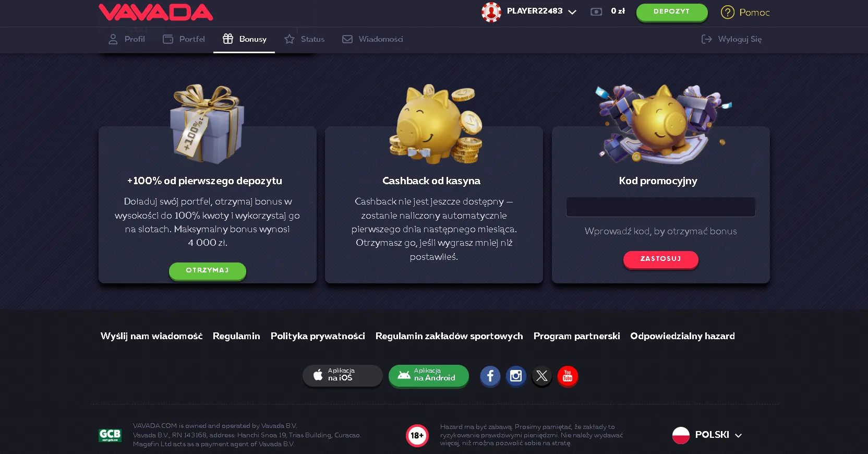Open the POLSKI language selector

[x=707, y=435]
